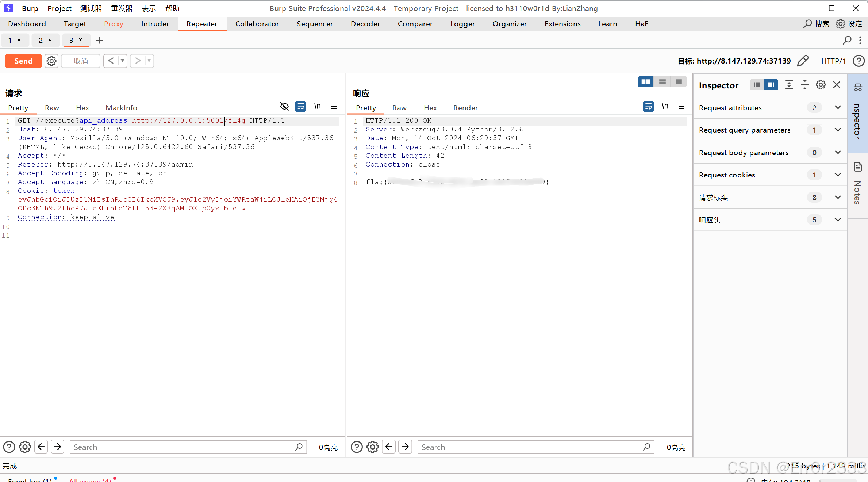Image resolution: width=868 pixels, height=482 pixels.
Task: Open history back dropdown arrow
Action: click(x=122, y=61)
